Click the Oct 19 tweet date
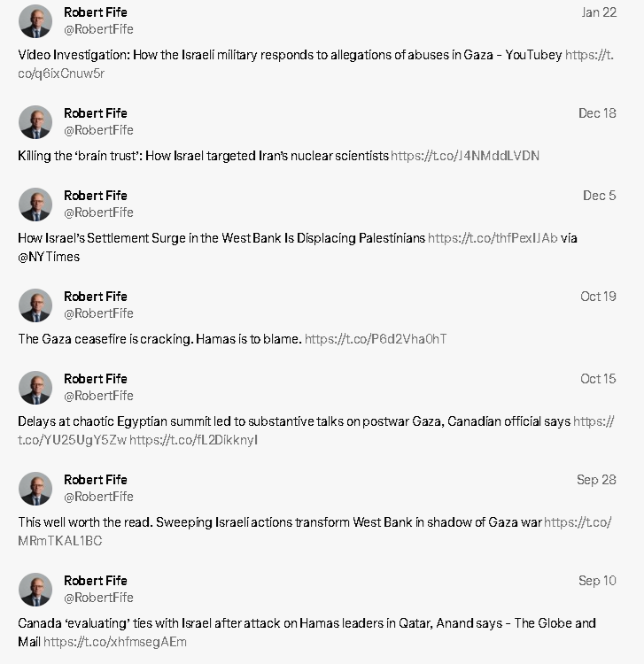This screenshot has height=664, width=644. 598,297
